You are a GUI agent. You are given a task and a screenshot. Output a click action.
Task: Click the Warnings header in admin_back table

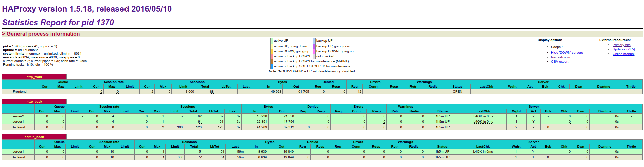coord(405,142)
